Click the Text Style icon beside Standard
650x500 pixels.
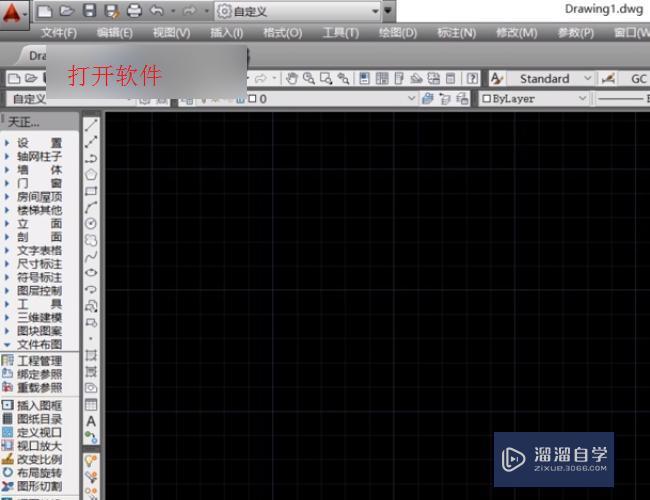(x=497, y=78)
